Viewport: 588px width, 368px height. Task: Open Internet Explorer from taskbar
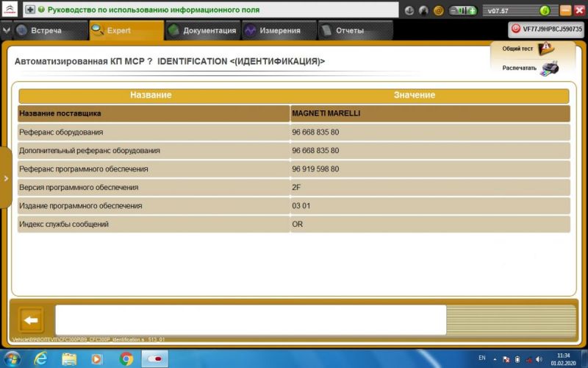[x=41, y=358]
